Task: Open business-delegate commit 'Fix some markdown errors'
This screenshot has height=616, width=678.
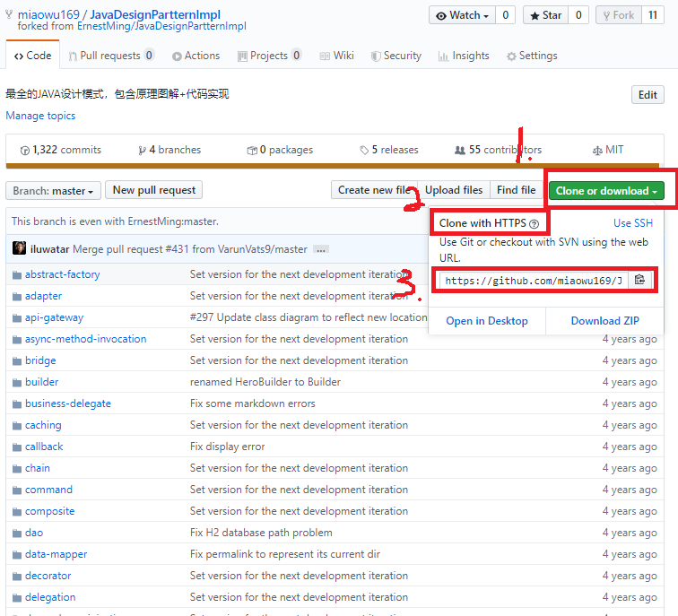Action: (x=253, y=403)
